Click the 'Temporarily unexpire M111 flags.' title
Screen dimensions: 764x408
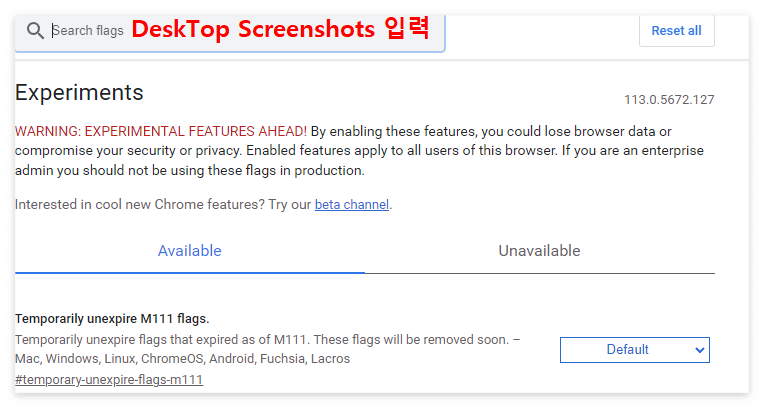pyautogui.click(x=112, y=318)
